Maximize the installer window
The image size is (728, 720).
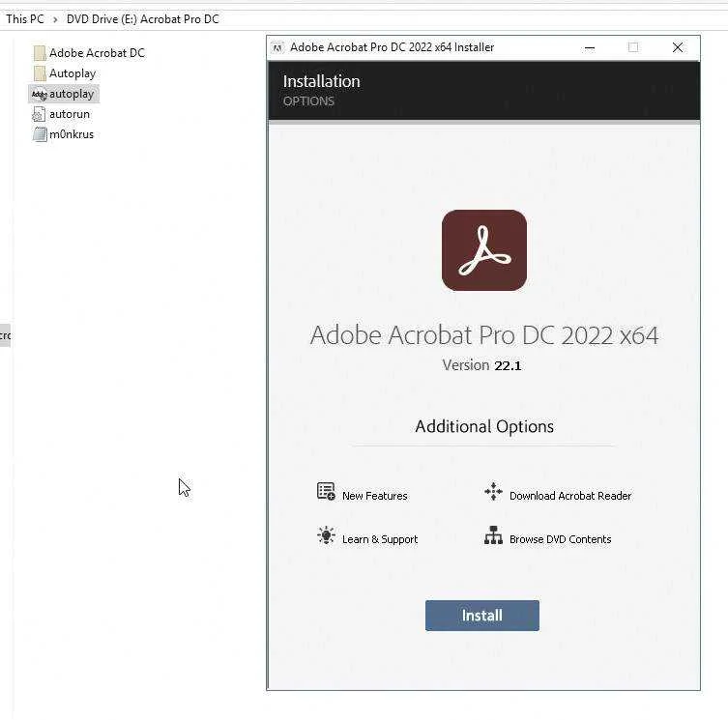point(633,47)
